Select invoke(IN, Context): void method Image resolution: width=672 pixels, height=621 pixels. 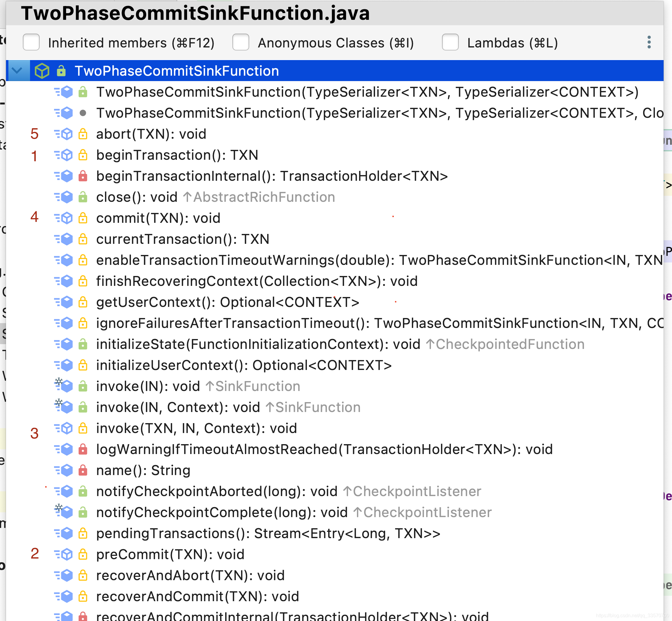click(x=178, y=407)
